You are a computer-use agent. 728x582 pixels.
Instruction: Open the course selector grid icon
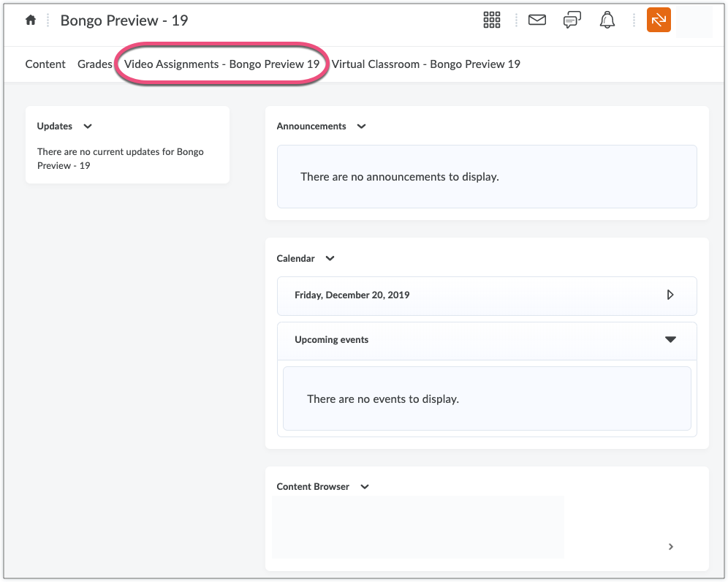[492, 20]
